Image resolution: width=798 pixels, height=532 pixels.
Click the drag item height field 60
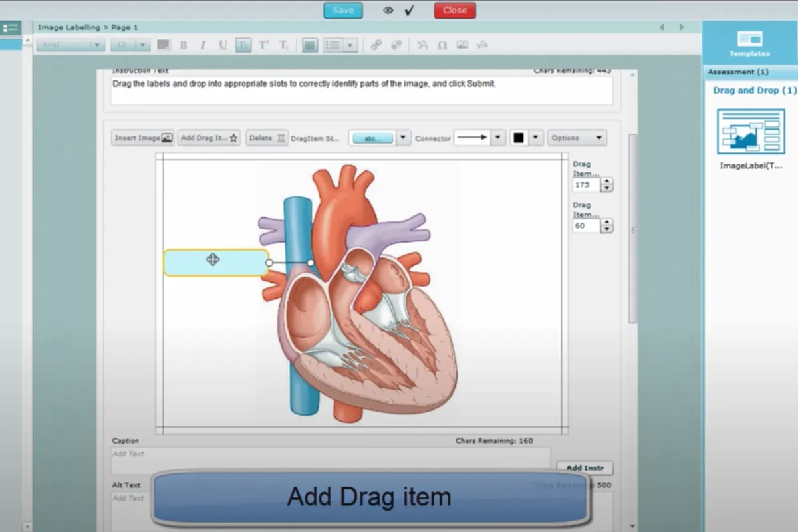point(586,226)
